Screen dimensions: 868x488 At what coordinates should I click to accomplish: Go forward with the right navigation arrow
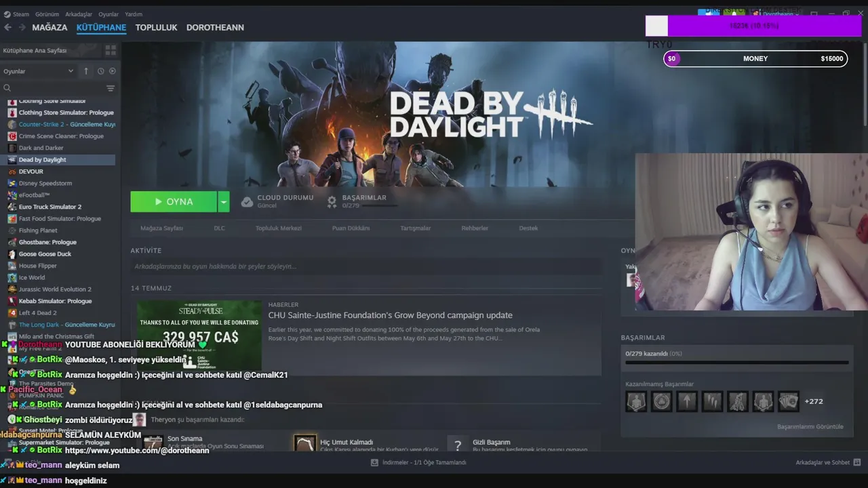click(x=22, y=28)
